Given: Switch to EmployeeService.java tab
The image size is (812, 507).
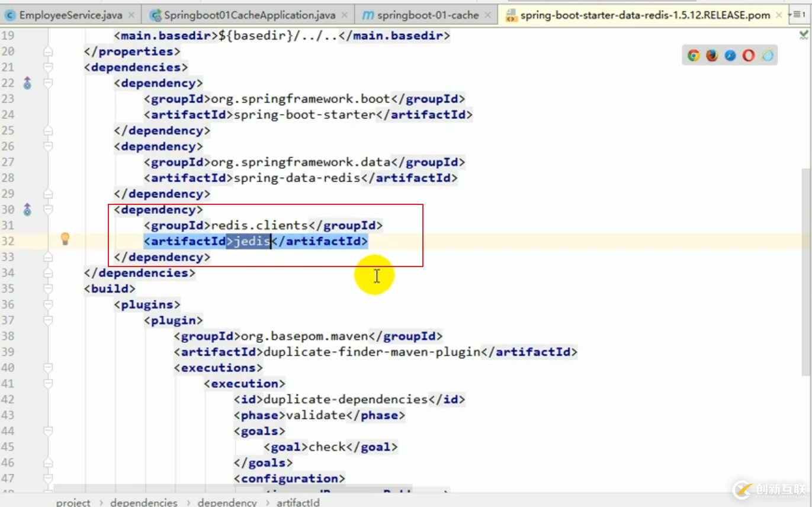Looking at the screenshot, I should pos(70,15).
